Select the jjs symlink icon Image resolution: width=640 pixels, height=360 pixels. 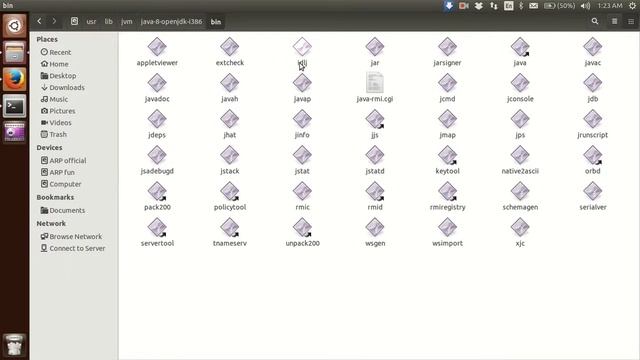375,119
